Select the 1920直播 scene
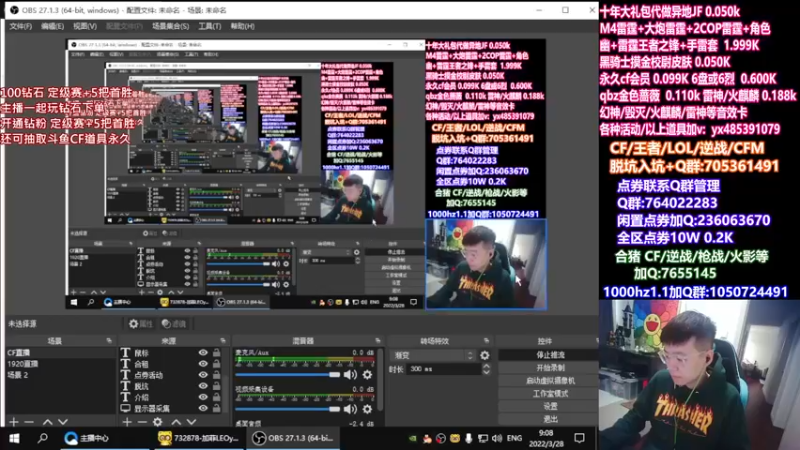This screenshot has width=800, height=450. pyautogui.click(x=60, y=364)
